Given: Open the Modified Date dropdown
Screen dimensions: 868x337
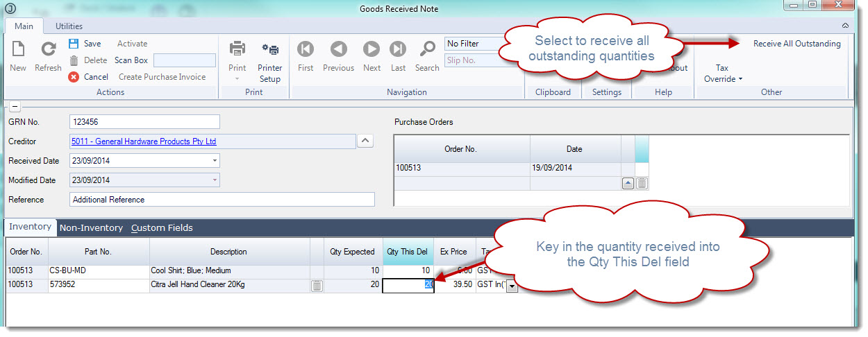Looking at the screenshot, I should coord(215,180).
